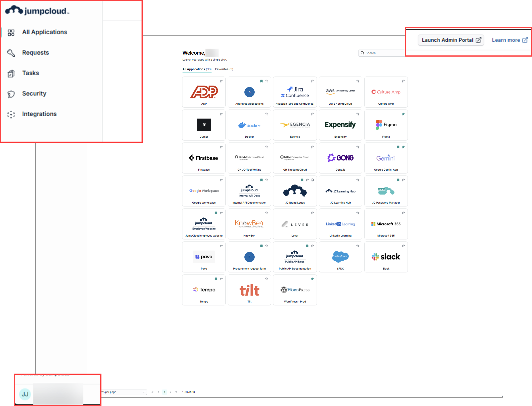Favorite Gong.io using its star
This screenshot has width=532, height=406.
(x=358, y=147)
